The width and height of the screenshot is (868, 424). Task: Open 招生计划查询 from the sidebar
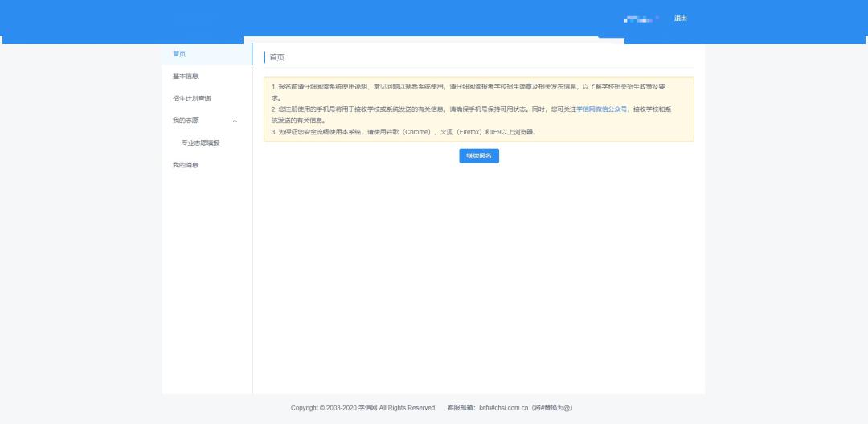tap(191, 98)
